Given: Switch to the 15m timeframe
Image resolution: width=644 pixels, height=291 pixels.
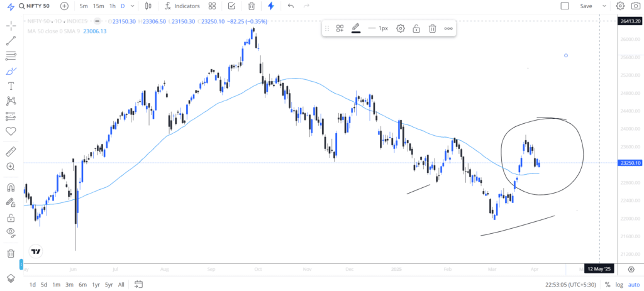Looking at the screenshot, I should click(99, 6).
